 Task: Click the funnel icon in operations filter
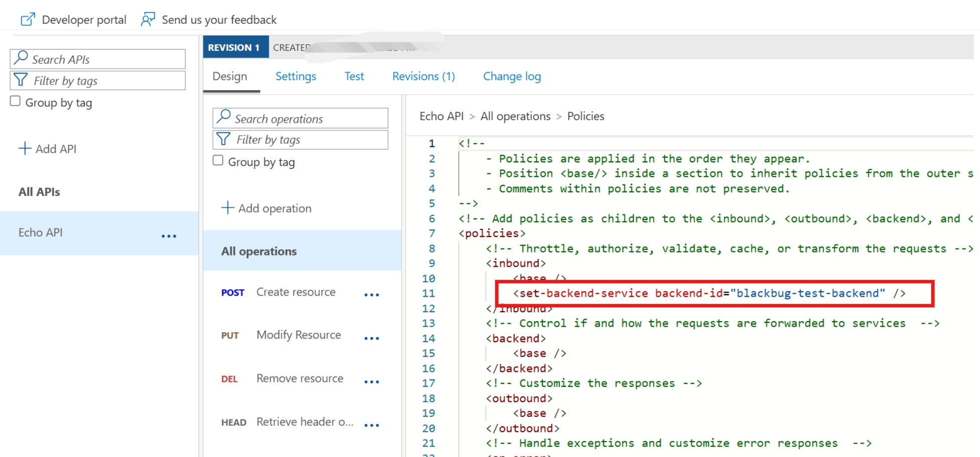tap(224, 139)
